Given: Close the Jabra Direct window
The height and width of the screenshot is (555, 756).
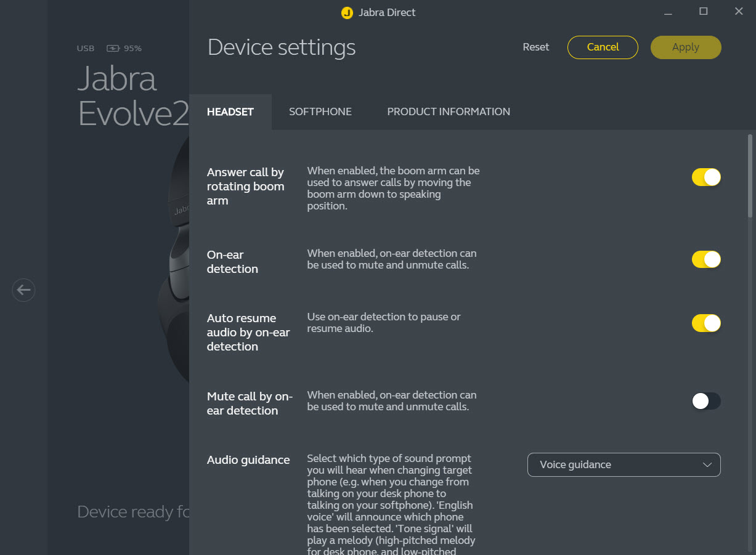Looking at the screenshot, I should 739,12.
